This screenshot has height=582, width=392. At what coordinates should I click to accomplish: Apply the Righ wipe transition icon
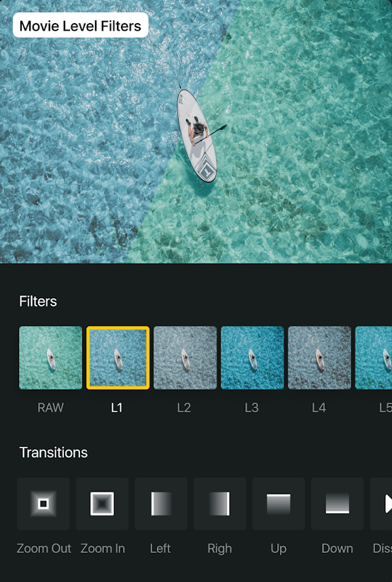coord(219,504)
